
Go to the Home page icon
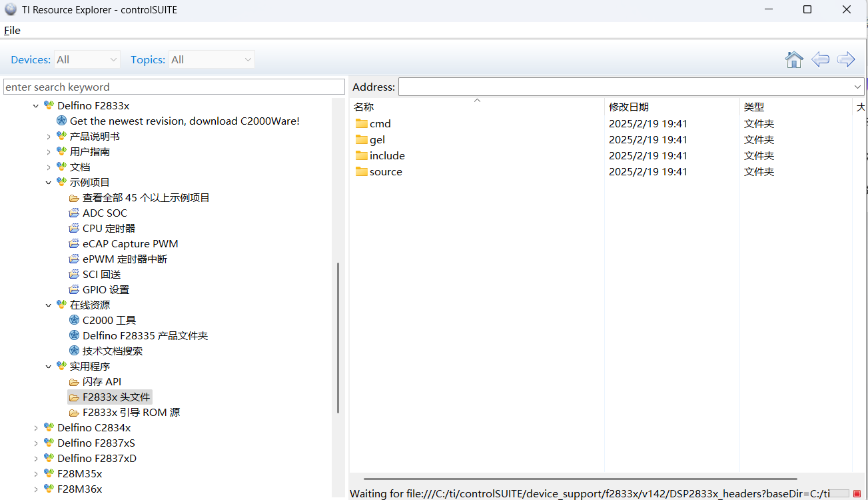point(794,59)
